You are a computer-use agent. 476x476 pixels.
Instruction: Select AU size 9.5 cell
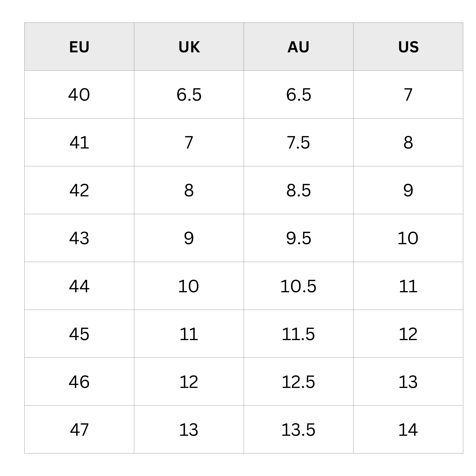coord(299,238)
